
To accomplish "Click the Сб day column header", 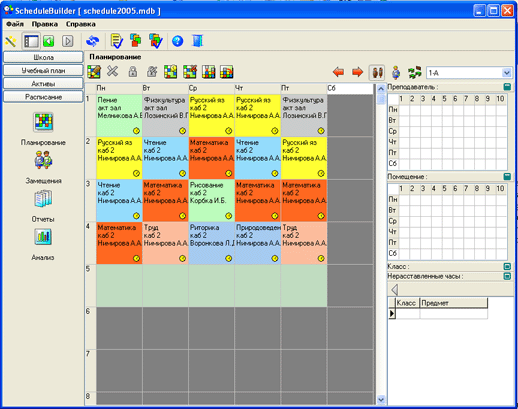I will 350,88.
